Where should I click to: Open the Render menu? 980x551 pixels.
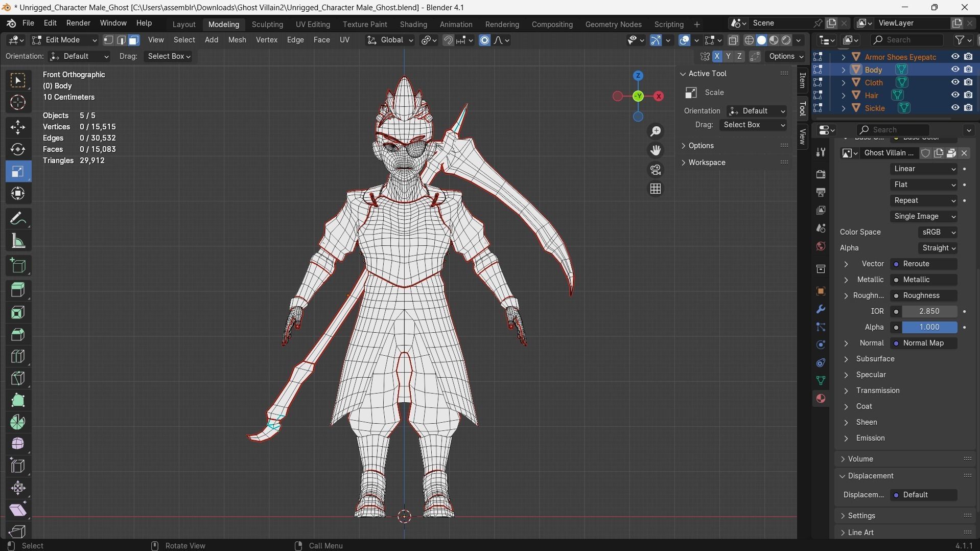(x=78, y=24)
